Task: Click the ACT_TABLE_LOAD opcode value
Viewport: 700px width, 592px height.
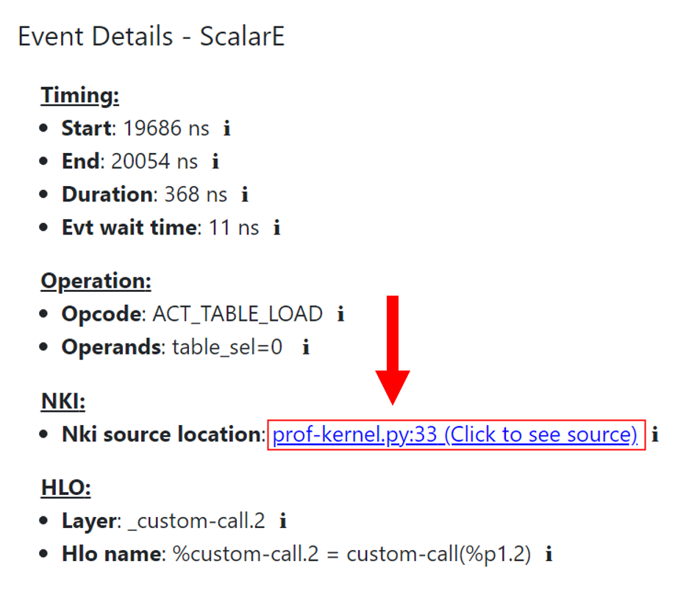Action: (x=237, y=315)
